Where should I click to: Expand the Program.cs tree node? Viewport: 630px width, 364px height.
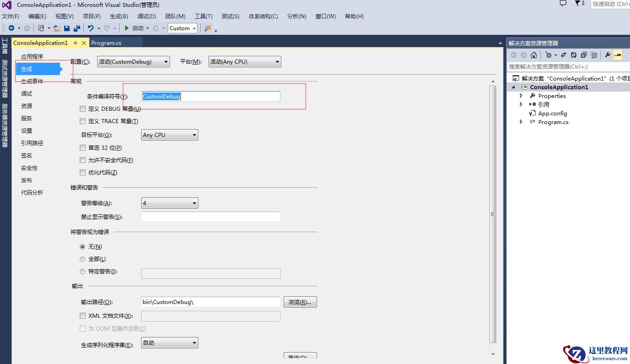pos(521,122)
